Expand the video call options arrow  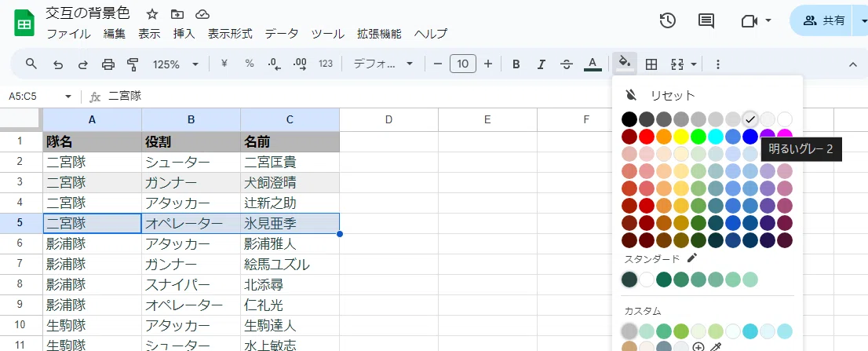point(768,20)
